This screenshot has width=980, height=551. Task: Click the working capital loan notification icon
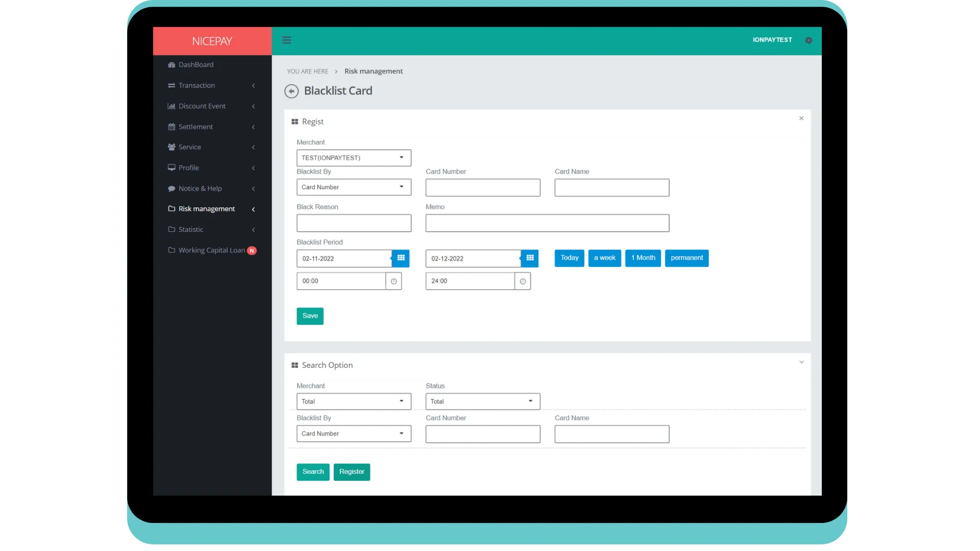click(252, 249)
